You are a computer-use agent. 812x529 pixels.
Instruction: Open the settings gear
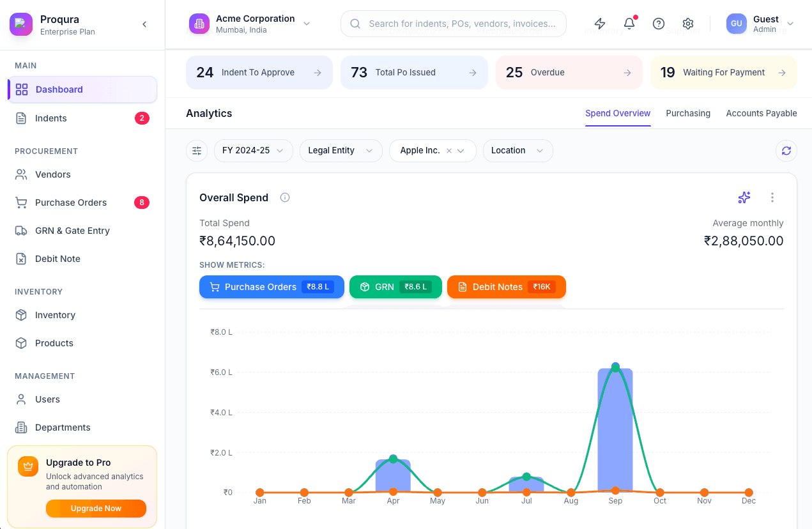[x=688, y=23]
